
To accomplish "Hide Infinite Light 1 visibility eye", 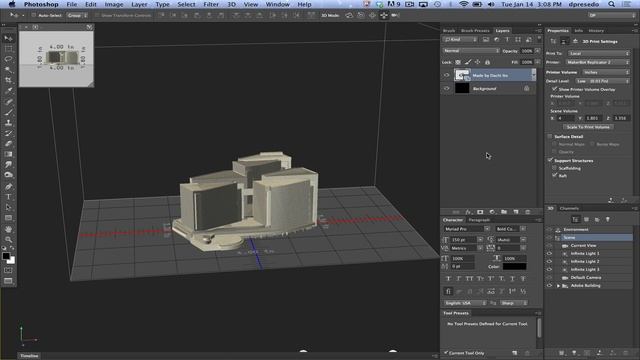I will tap(549, 253).
